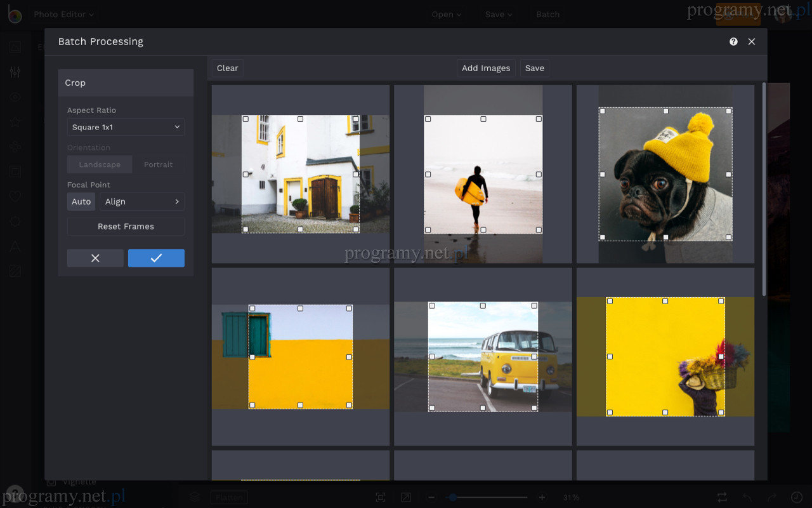
Task: Open the Aspect Ratio Square 1x1 dropdown
Action: point(126,127)
